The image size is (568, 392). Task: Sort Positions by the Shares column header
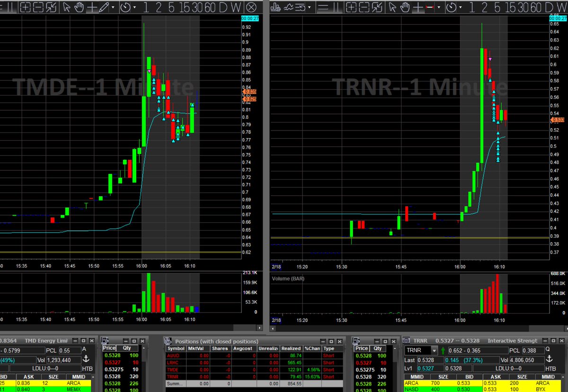click(220, 348)
